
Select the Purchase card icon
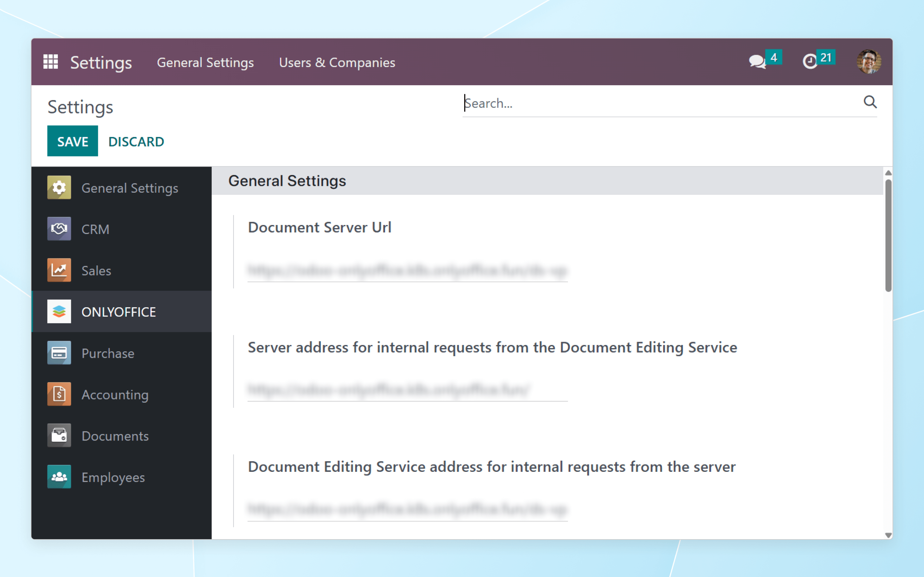pos(59,353)
